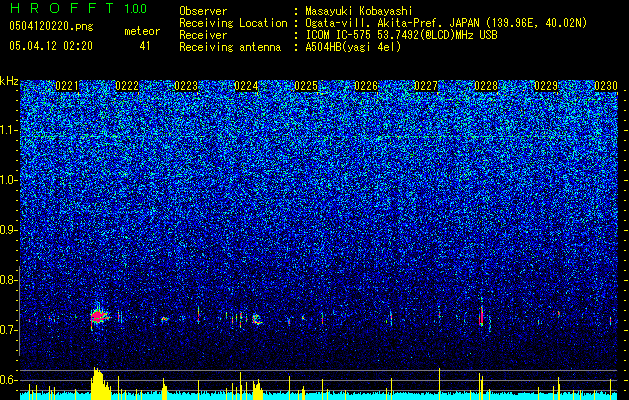Viewport: 629px width, 400px height.
Task: Click the ICOM IC-575 receiver info text
Action: coord(402,35)
